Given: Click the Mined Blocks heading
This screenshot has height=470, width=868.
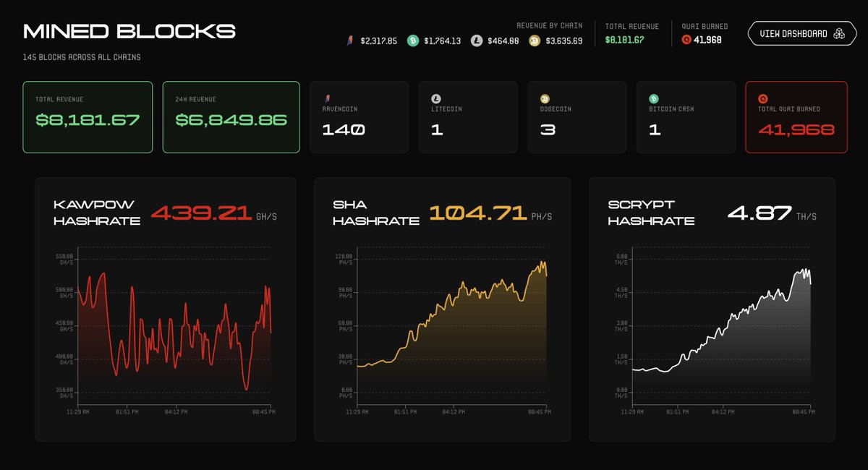Looking at the screenshot, I should click(129, 32).
